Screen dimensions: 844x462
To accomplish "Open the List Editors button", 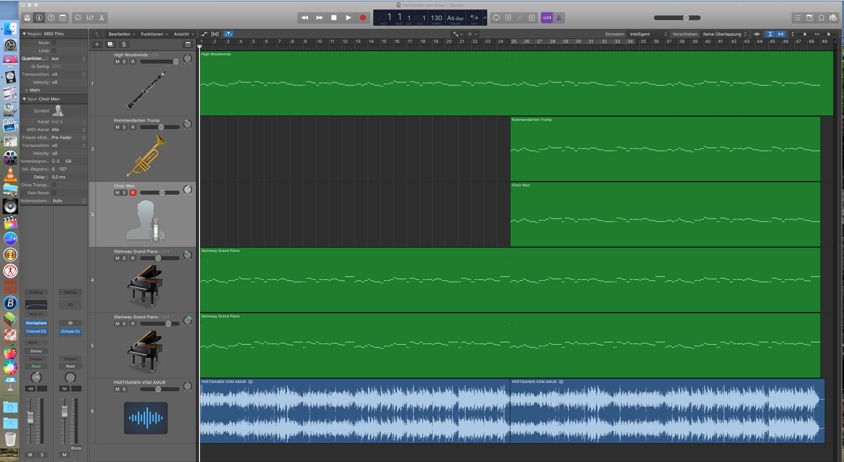I will click(x=797, y=18).
